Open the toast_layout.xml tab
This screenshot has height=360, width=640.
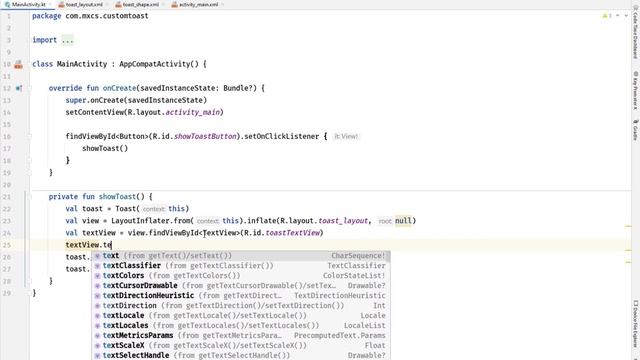[x=84, y=4]
